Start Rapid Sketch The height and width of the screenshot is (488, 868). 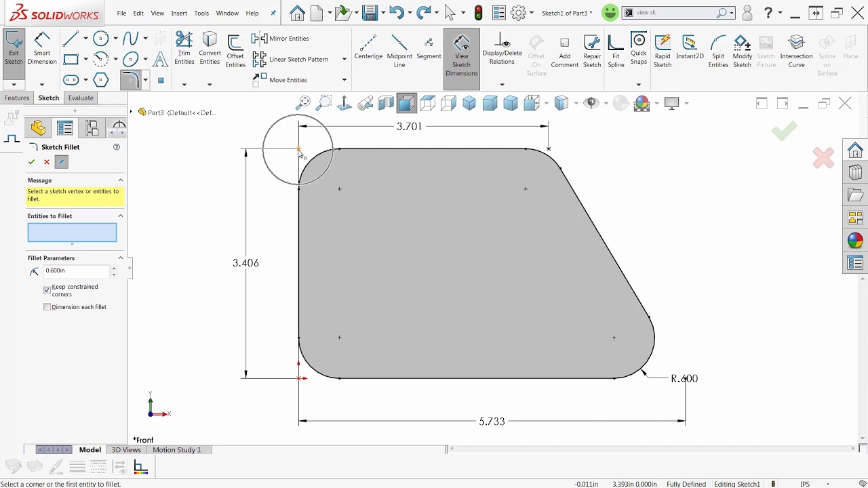tap(663, 52)
